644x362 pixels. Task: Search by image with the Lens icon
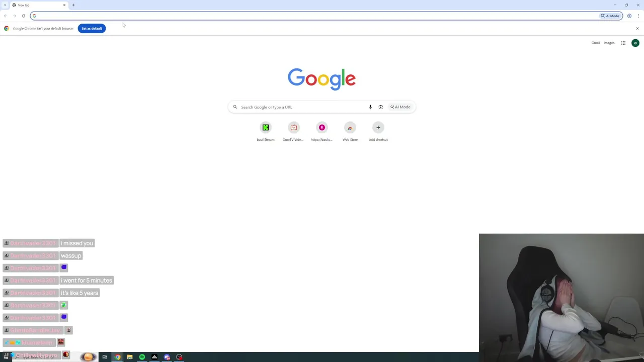pyautogui.click(x=381, y=107)
